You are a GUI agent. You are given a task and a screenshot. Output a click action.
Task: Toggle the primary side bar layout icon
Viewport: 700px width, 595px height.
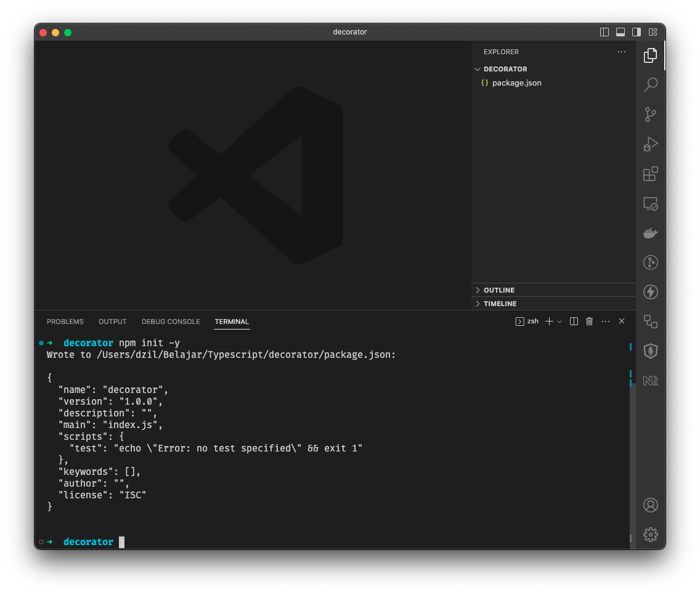coord(604,32)
